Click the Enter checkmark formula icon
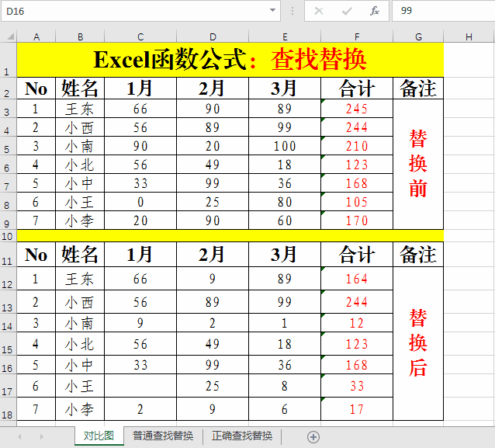This screenshot has height=448, width=495. click(x=347, y=11)
